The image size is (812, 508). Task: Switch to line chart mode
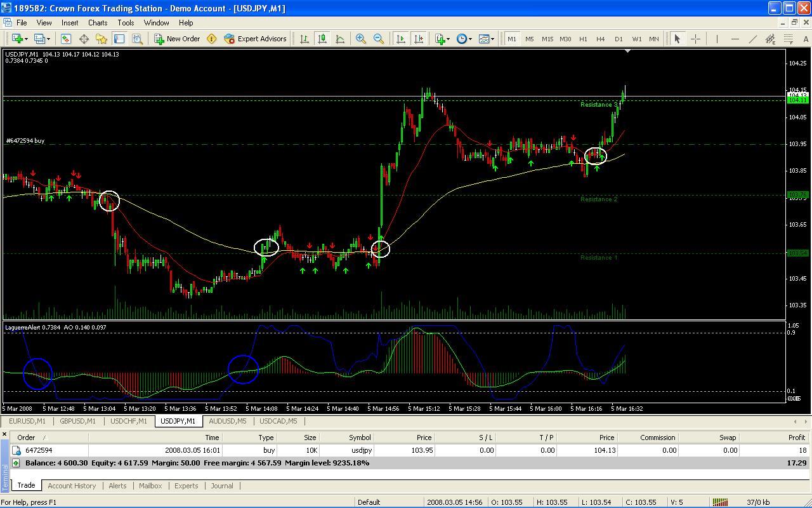click(340, 39)
